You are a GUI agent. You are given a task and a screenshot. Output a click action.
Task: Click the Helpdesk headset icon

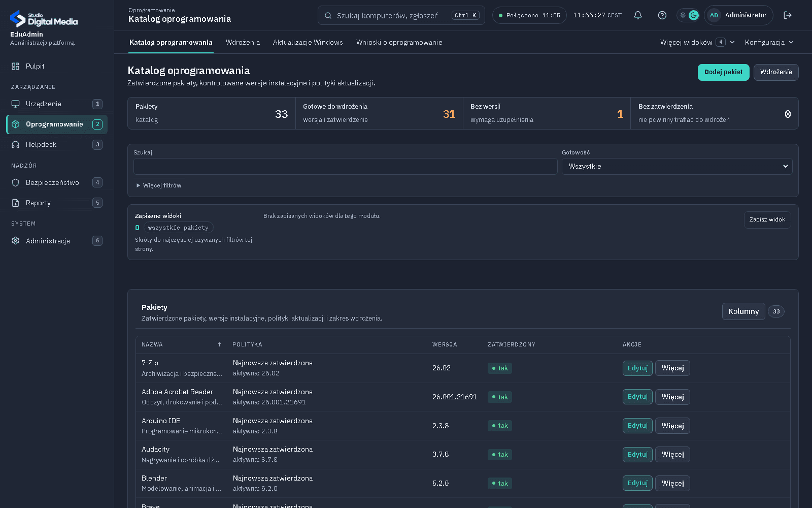tap(15, 144)
